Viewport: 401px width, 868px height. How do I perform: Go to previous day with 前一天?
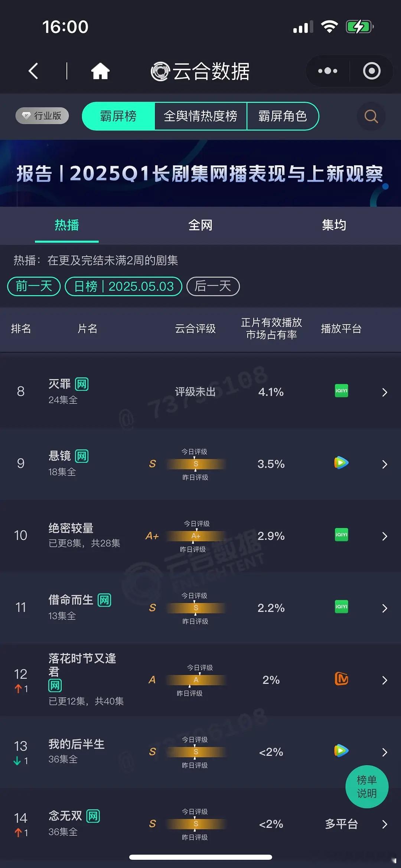click(x=34, y=286)
